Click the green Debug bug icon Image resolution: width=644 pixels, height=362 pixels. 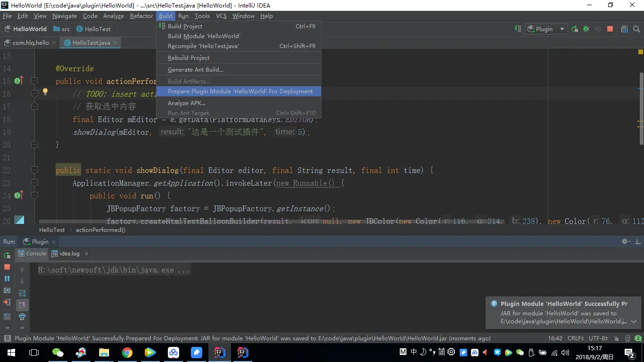coord(586,29)
